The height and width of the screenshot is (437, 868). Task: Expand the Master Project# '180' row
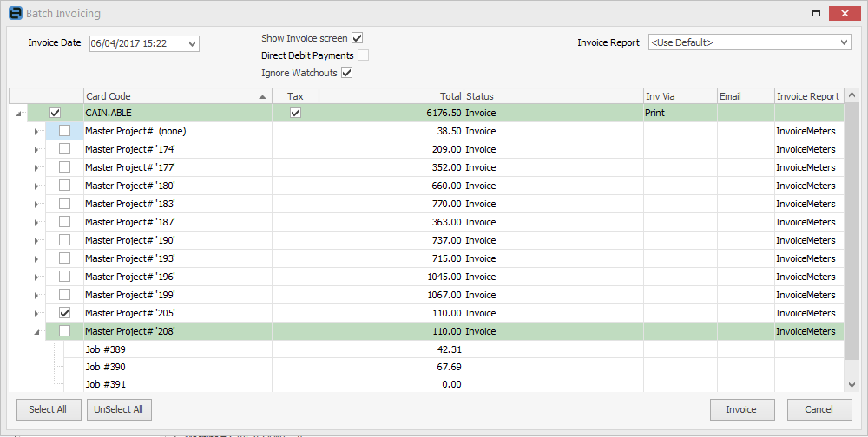[36, 186]
